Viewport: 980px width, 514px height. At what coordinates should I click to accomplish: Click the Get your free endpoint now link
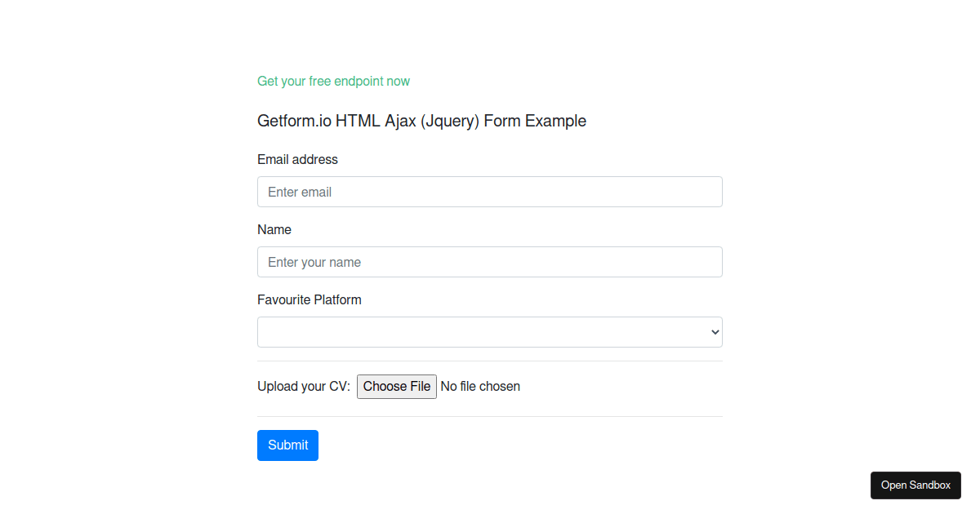(x=333, y=82)
